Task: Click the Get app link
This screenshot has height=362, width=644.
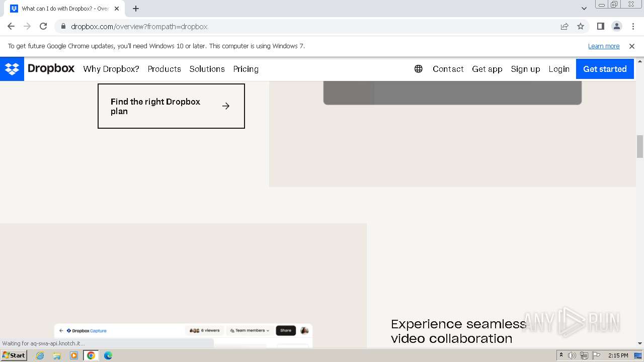Action: pos(487,69)
